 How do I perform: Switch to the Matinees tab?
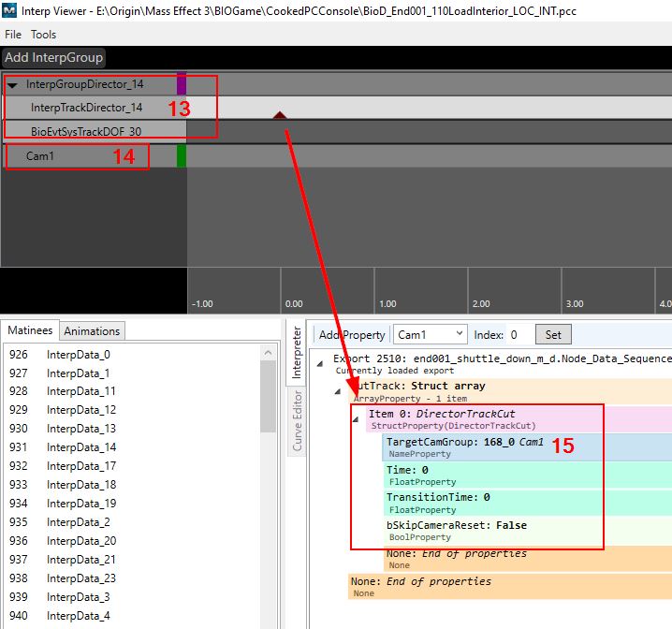[x=30, y=330]
